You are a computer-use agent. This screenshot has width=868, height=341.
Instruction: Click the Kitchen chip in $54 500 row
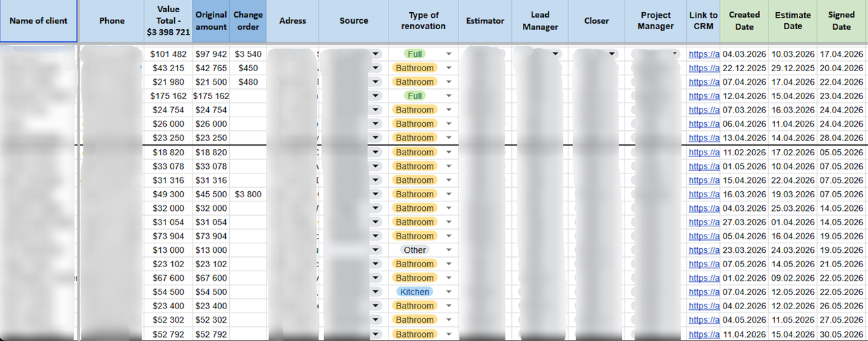[414, 292]
